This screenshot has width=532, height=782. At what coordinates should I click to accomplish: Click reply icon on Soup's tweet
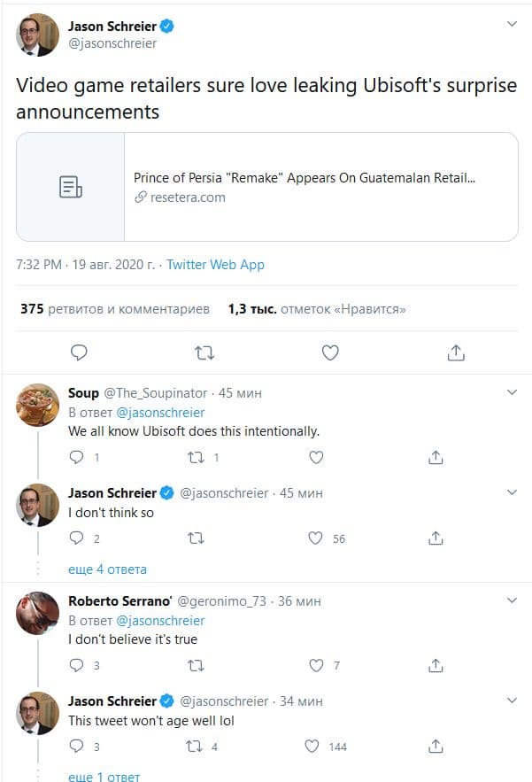coord(76,458)
